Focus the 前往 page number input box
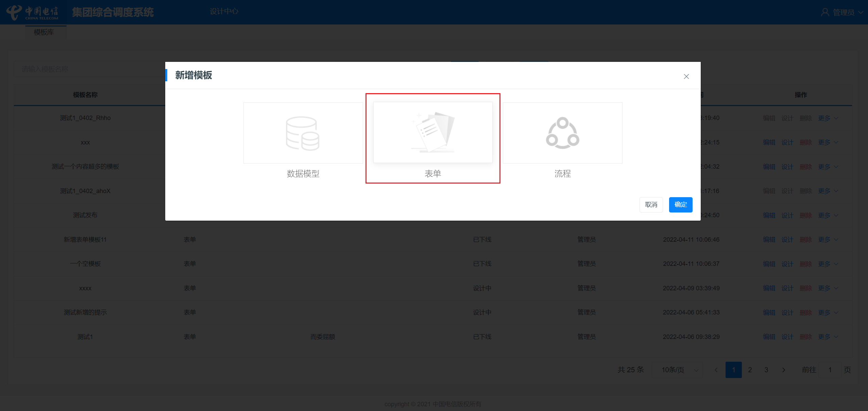This screenshot has width=868, height=411. [x=830, y=370]
